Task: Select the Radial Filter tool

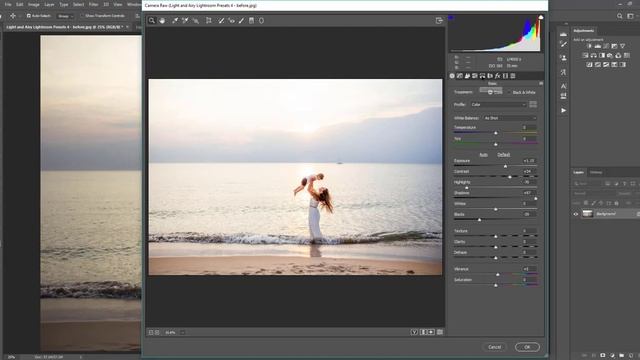Action: coord(262,20)
